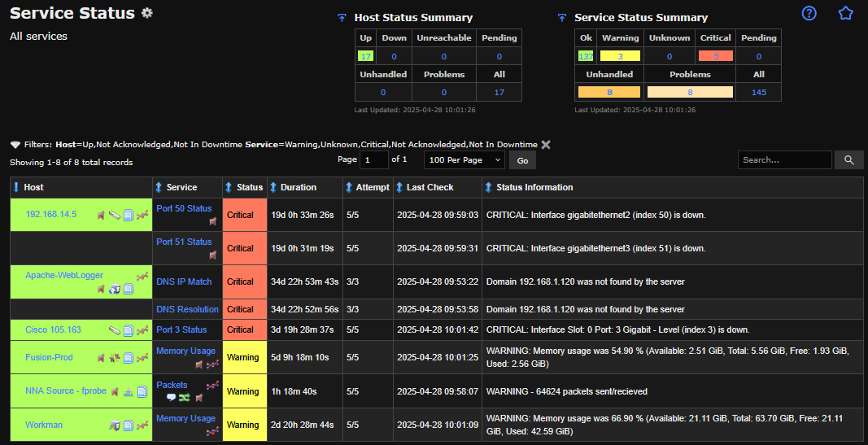Click the favorite star icon
868x445 pixels.
pyautogui.click(x=845, y=14)
